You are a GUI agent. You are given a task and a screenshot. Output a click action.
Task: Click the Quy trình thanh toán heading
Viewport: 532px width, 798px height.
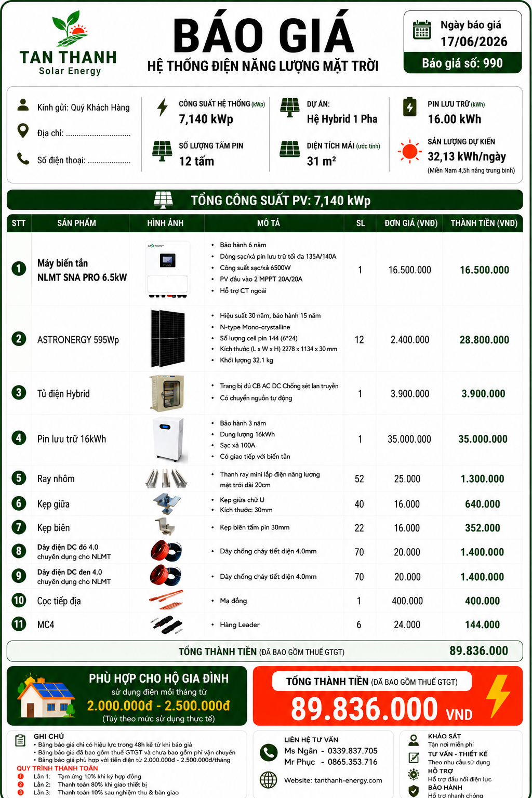point(57,768)
